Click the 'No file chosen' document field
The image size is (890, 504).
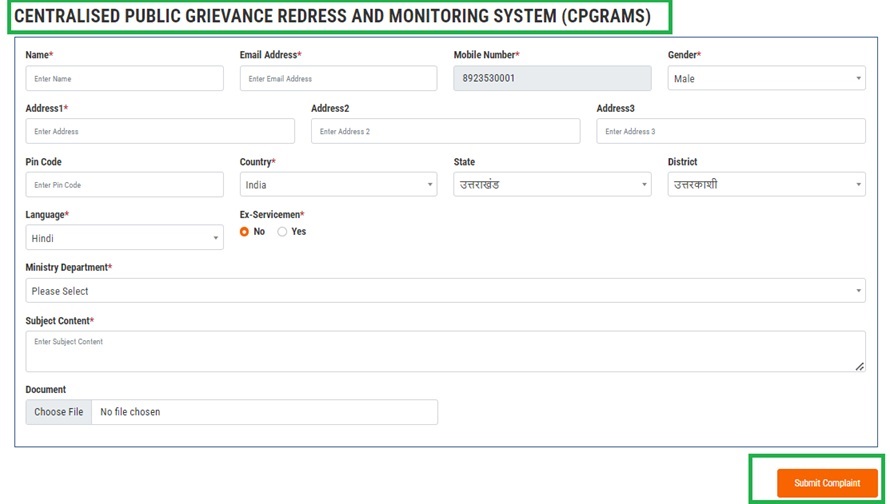point(264,412)
